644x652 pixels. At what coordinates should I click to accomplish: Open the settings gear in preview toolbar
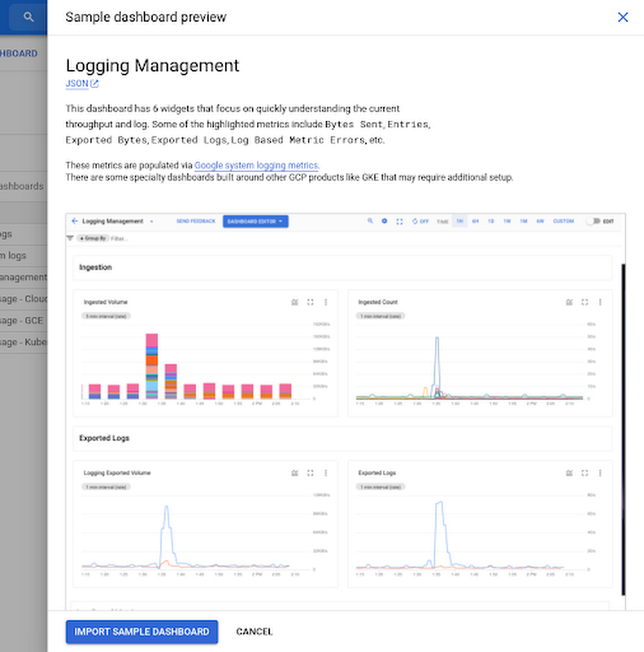[385, 221]
